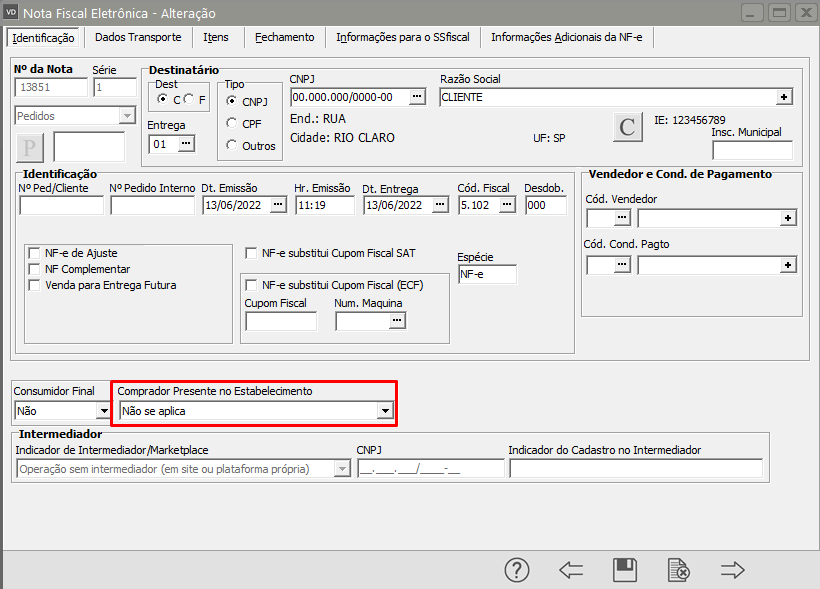Image resolution: width=820 pixels, height=589 pixels.
Task: Click the large C button beside IE
Action: [x=627, y=128]
